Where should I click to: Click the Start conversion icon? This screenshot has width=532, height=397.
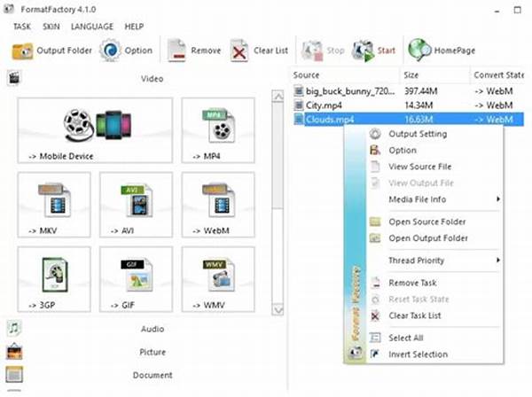[364, 51]
